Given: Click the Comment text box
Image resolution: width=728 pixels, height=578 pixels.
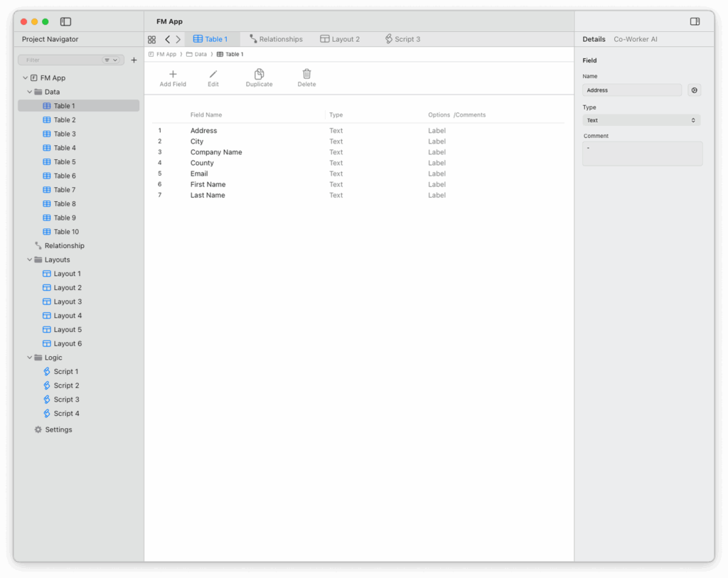Looking at the screenshot, I should click(642, 154).
